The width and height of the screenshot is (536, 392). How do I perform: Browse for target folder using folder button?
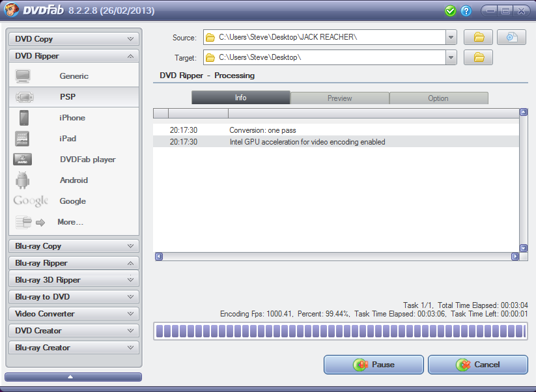478,57
